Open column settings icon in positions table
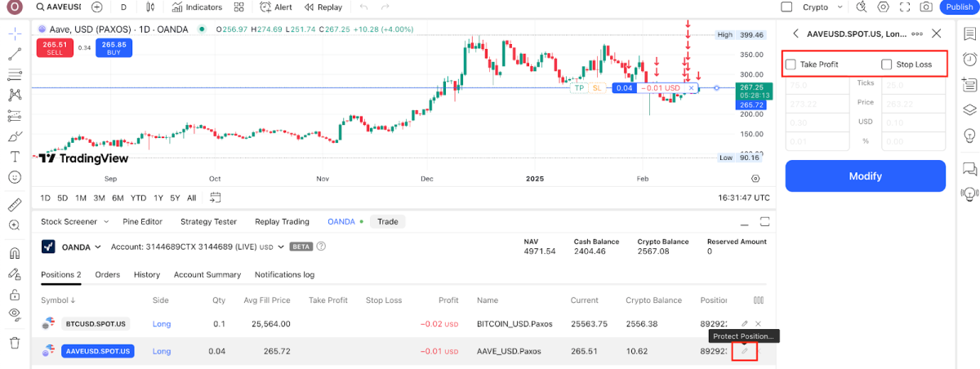The image size is (980, 369). (759, 300)
